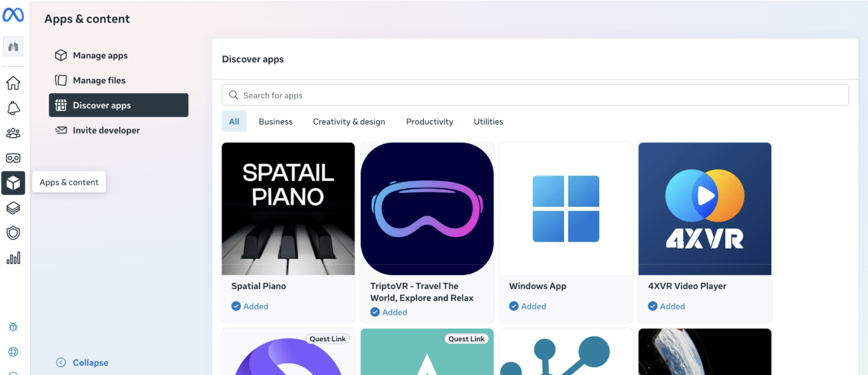The height and width of the screenshot is (375, 868).
Task: Open Manage apps
Action: (x=119, y=55)
